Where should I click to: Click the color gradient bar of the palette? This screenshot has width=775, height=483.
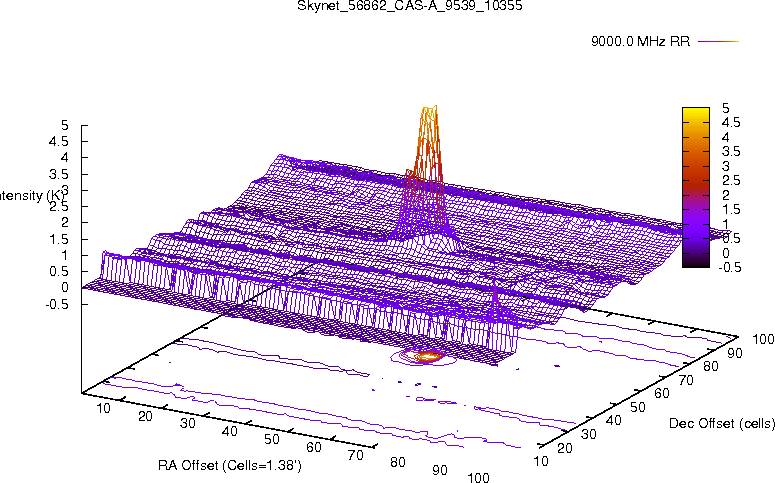[695, 187]
